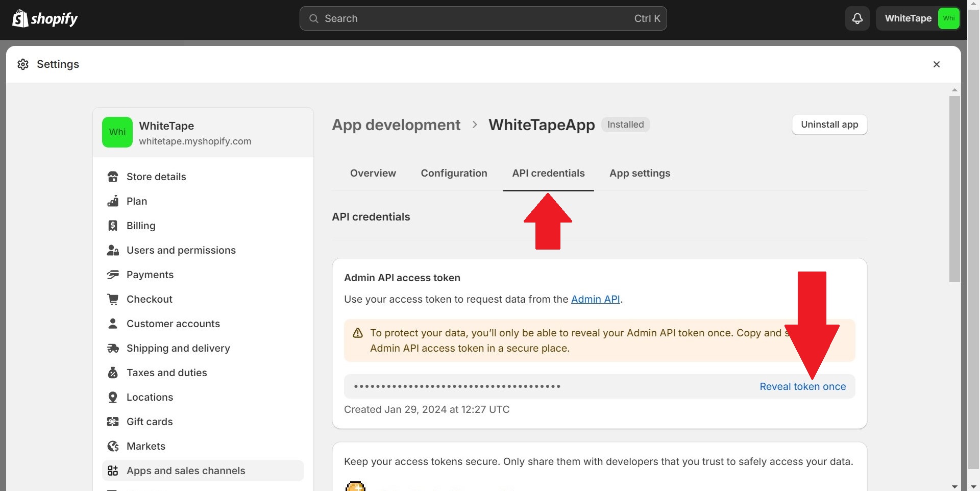Image resolution: width=980 pixels, height=491 pixels.
Task: Click the breadcrumb chevron separator
Action: coord(475,125)
